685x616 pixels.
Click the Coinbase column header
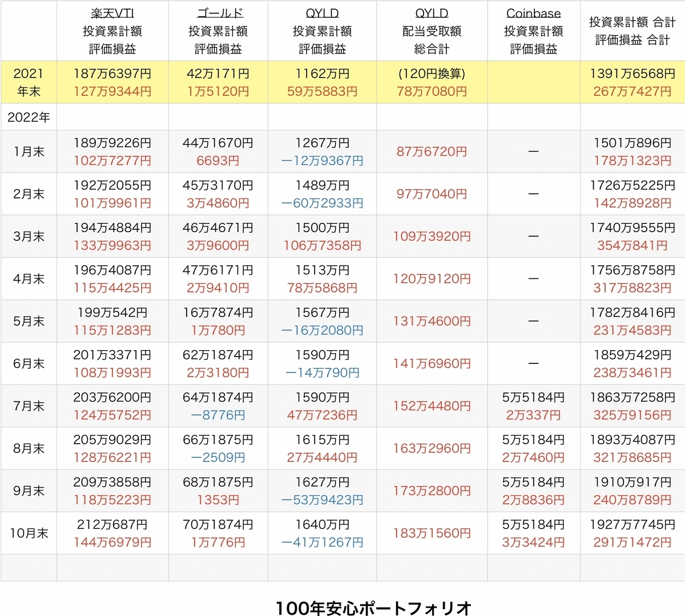tap(534, 31)
